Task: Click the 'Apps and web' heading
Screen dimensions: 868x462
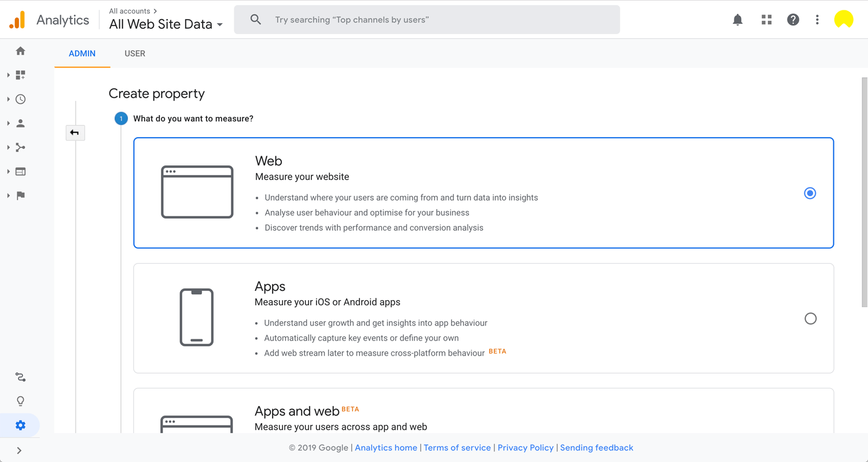Action: (297, 411)
